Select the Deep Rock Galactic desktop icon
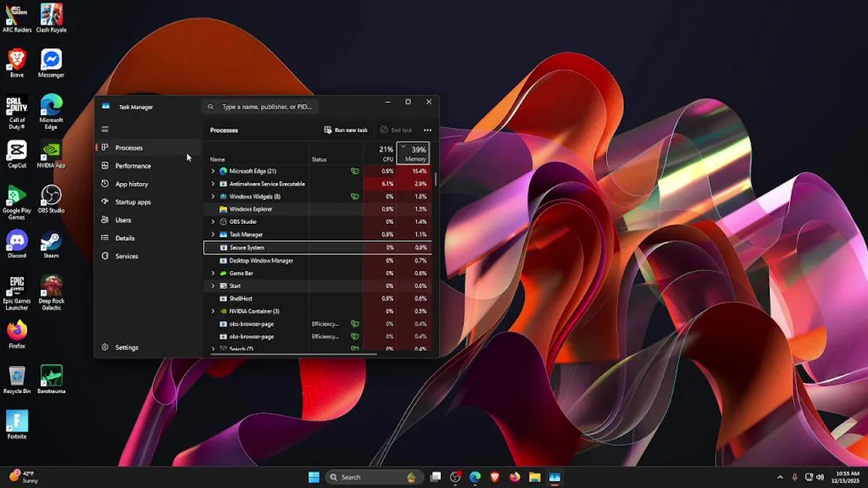Image resolution: width=868 pixels, height=488 pixels. 52,293
